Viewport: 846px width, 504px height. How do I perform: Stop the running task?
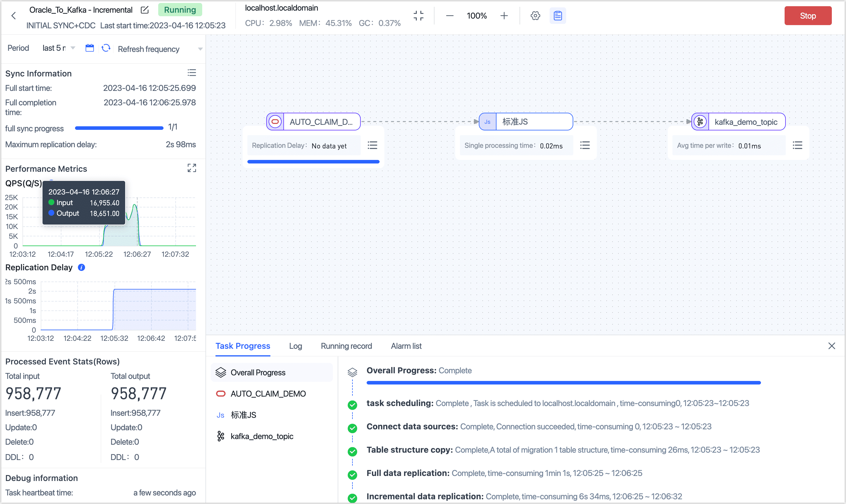(x=808, y=15)
